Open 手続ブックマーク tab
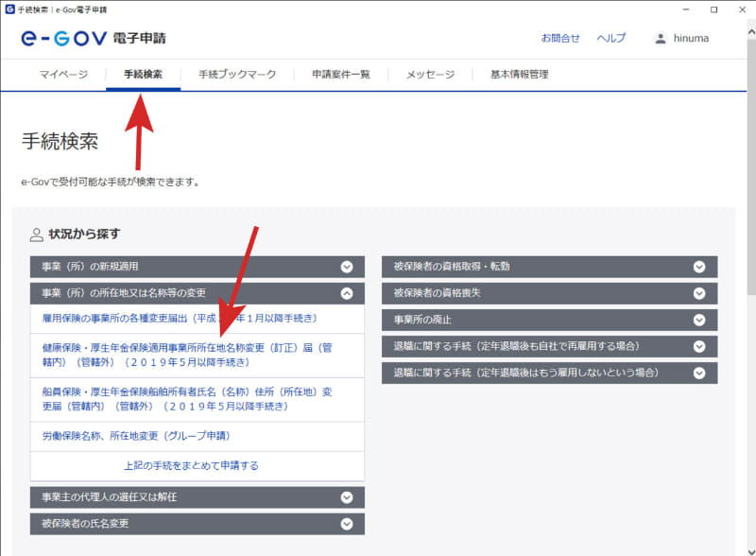 237,75
